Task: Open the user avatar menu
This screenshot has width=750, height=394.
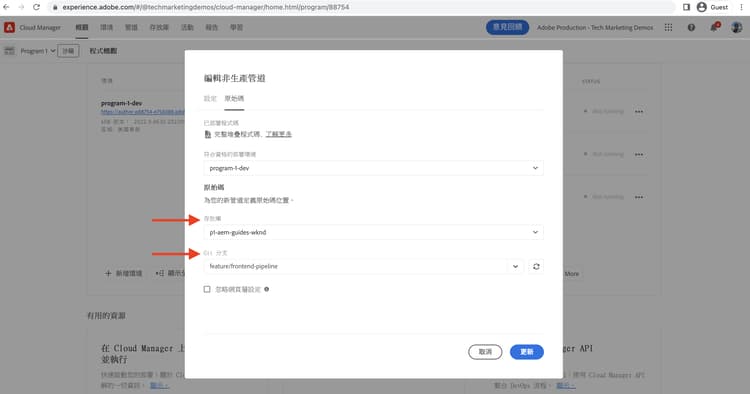Action: coord(737,27)
